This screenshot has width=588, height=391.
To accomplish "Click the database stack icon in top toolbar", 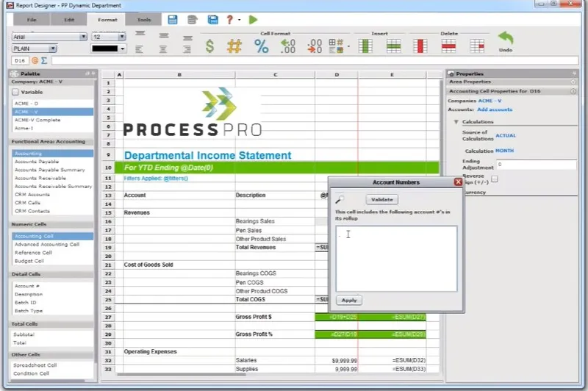I will click(x=193, y=20).
